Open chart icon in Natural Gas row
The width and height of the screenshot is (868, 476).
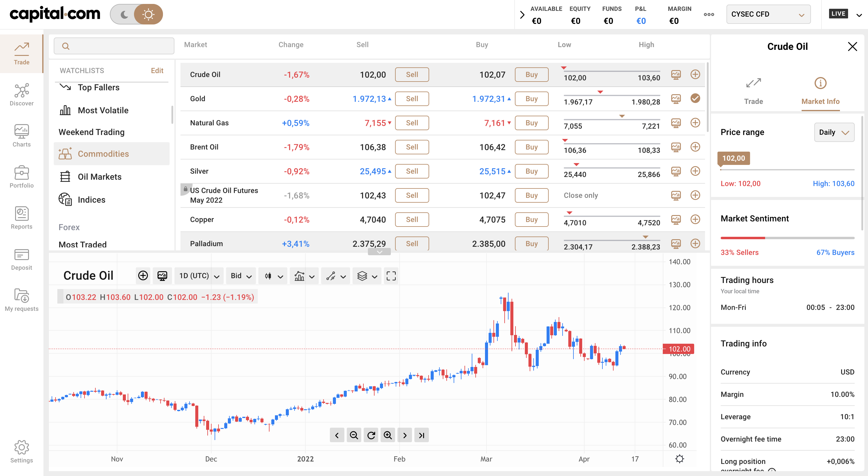(x=676, y=123)
